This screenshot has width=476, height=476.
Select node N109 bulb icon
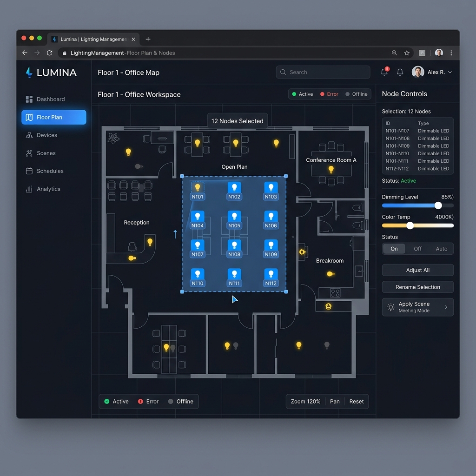pyautogui.click(x=271, y=245)
